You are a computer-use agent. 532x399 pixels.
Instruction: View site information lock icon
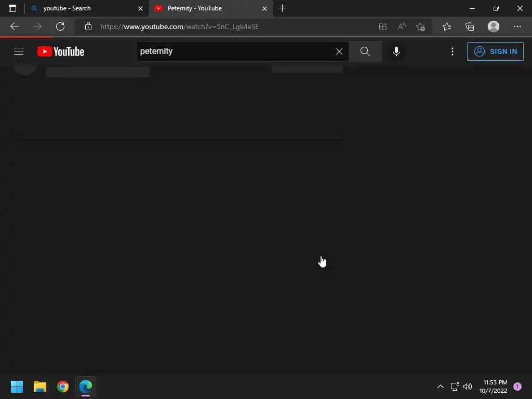pyautogui.click(x=88, y=26)
